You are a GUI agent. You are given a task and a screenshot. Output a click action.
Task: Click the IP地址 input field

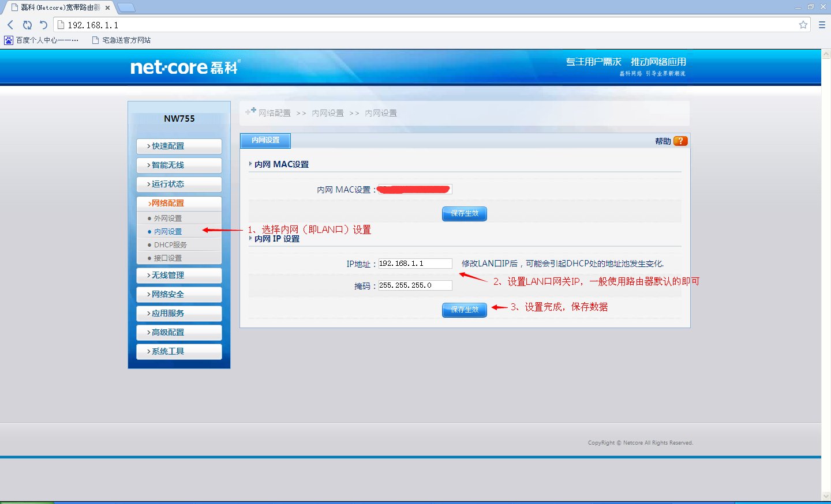coord(414,263)
